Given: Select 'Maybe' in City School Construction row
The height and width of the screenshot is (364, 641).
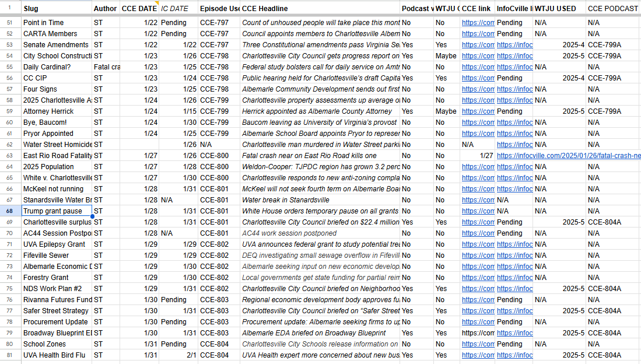Looking at the screenshot, I should click(446, 55).
